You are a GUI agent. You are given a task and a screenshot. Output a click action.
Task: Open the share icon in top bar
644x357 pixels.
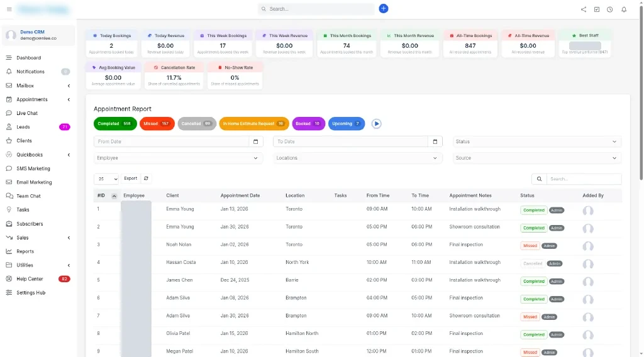584,9
